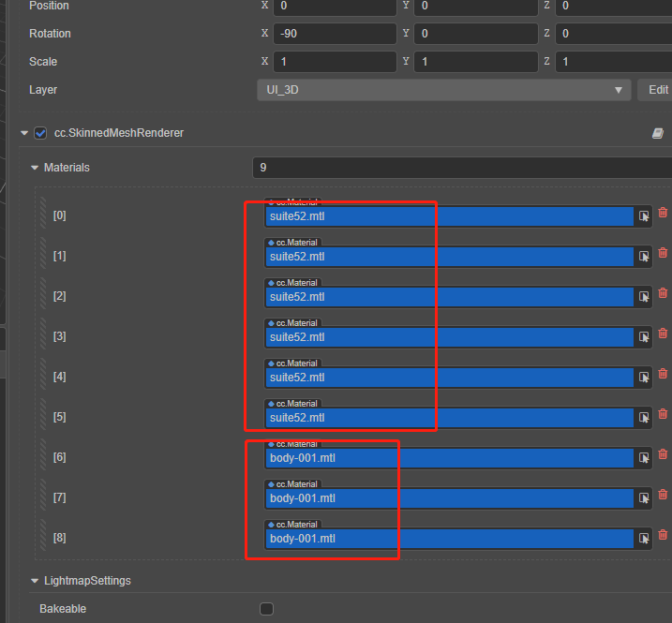
Task: Click the [3] index label
Action: 60,336
